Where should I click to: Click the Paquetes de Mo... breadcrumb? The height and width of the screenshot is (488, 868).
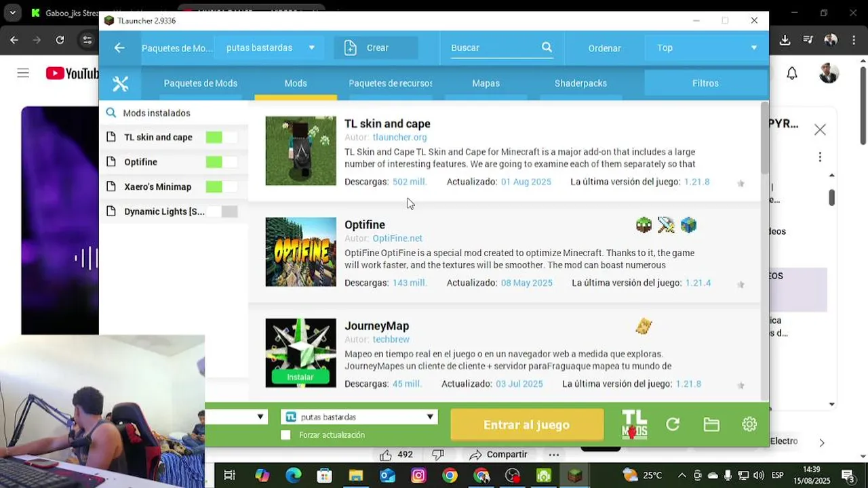tap(177, 48)
